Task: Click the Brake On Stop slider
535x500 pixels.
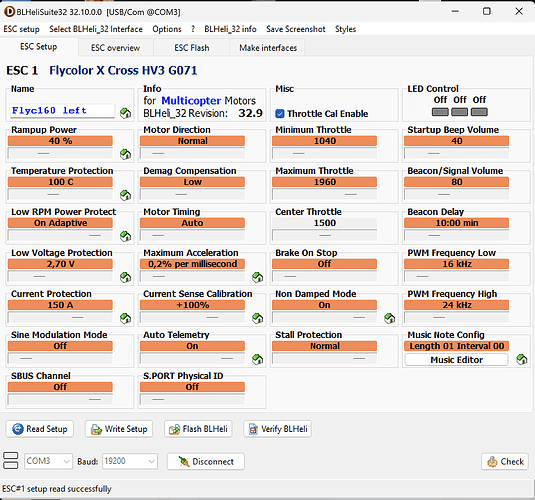Action: pos(324,276)
